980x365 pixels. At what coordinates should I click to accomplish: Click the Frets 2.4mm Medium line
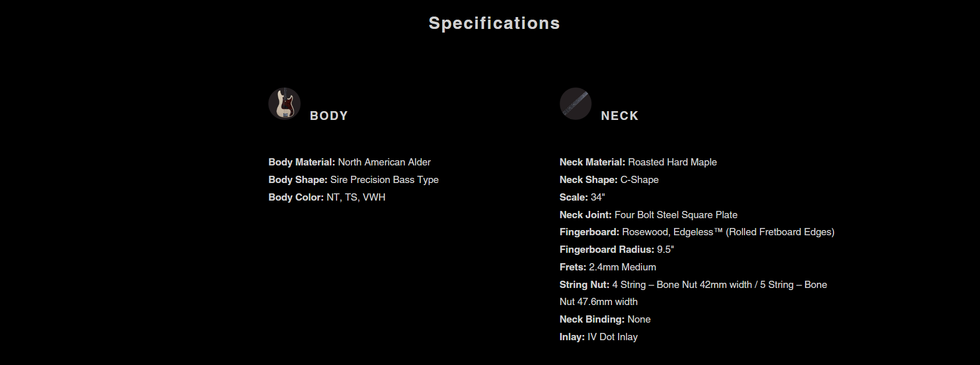607,267
